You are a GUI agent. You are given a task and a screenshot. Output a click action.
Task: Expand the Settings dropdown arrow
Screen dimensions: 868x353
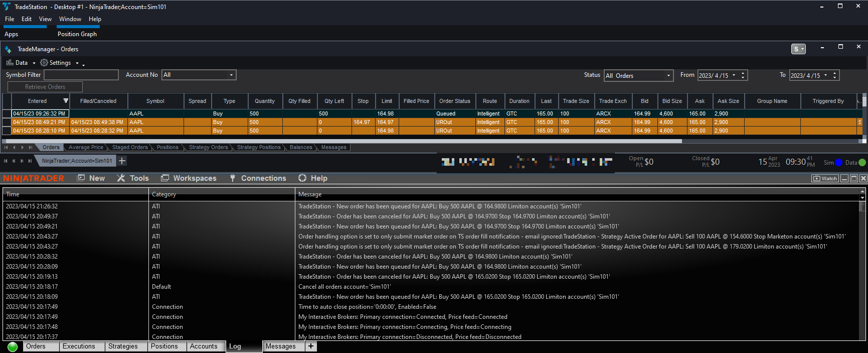pyautogui.click(x=77, y=63)
